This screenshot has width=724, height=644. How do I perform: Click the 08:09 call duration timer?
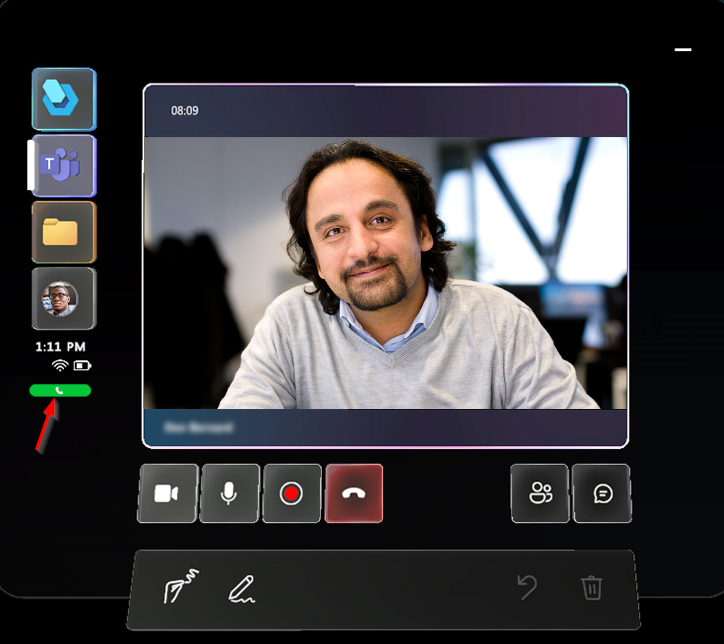185,111
